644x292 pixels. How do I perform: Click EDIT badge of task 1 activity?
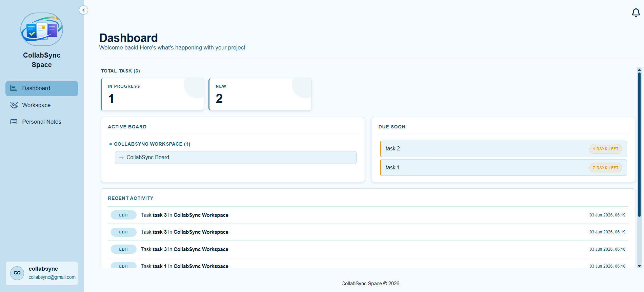124,266
